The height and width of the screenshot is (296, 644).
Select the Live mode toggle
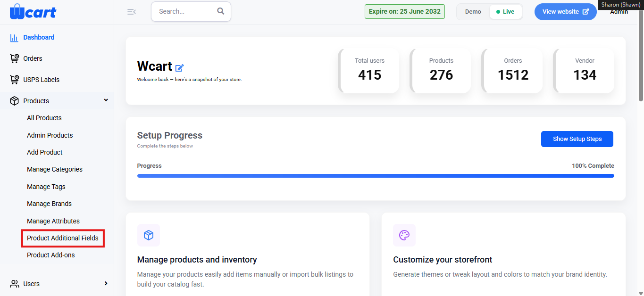click(x=505, y=12)
